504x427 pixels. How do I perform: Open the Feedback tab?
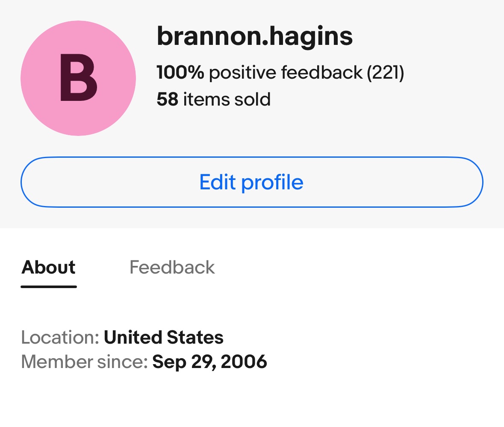click(172, 267)
